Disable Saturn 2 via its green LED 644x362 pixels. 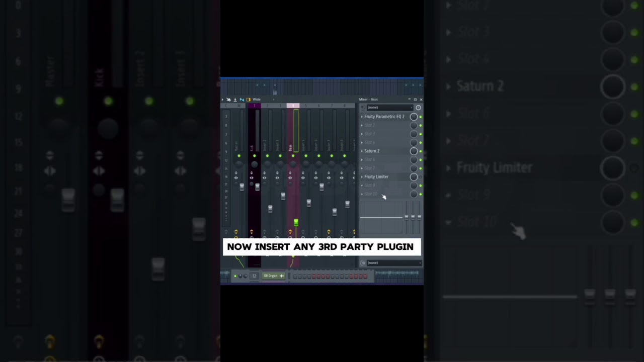(421, 151)
